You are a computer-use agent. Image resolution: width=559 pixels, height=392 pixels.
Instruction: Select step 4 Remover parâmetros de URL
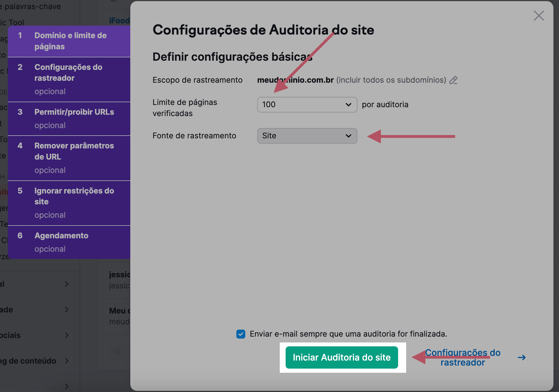tap(69, 158)
